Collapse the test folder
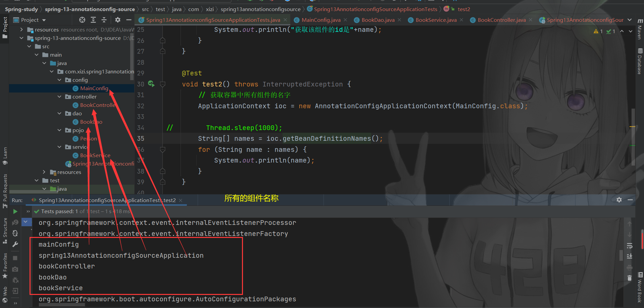The width and height of the screenshot is (644, 308). [x=37, y=180]
